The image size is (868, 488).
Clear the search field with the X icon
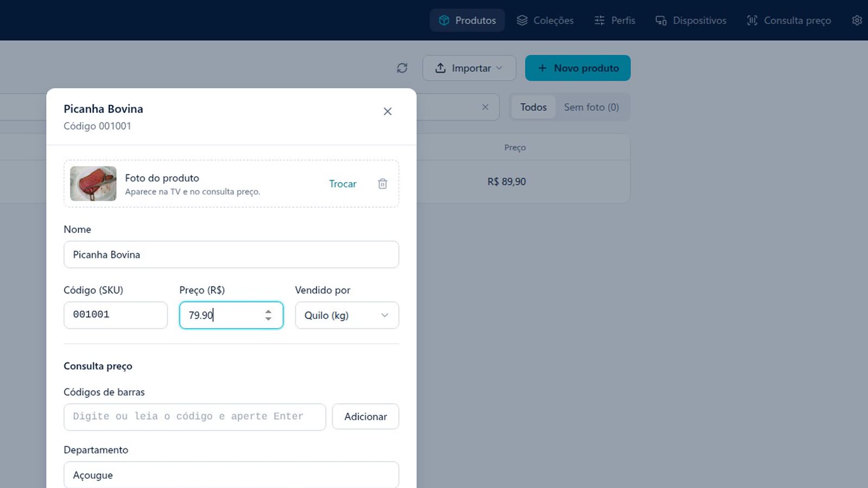coord(485,107)
